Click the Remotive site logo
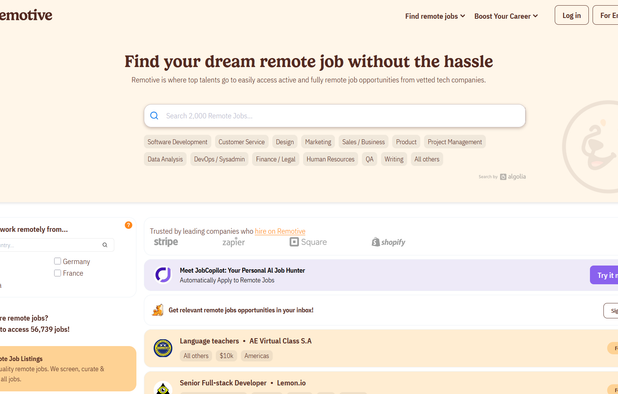 click(x=26, y=15)
